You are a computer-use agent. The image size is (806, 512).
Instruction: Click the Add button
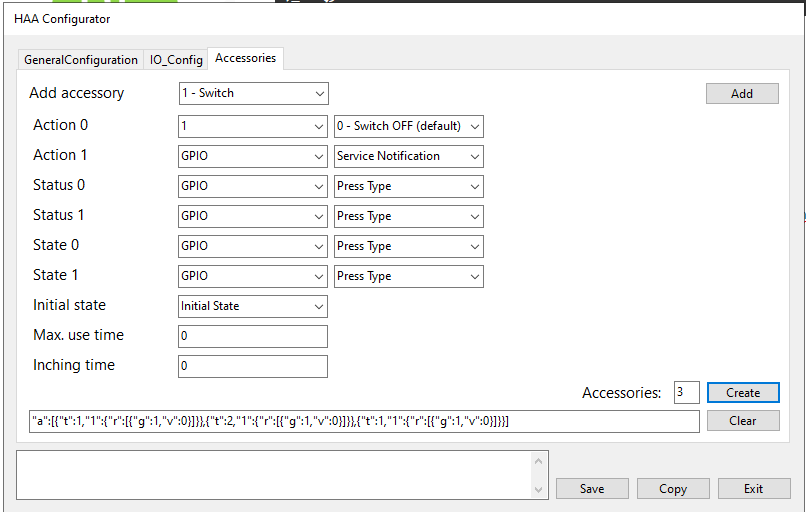(x=742, y=93)
